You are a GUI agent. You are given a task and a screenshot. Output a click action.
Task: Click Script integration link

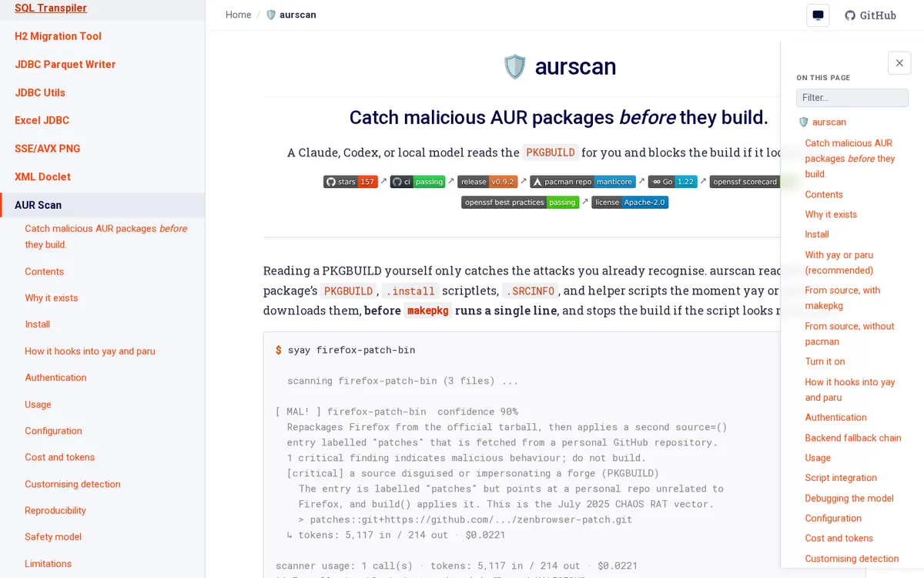pyautogui.click(x=841, y=478)
